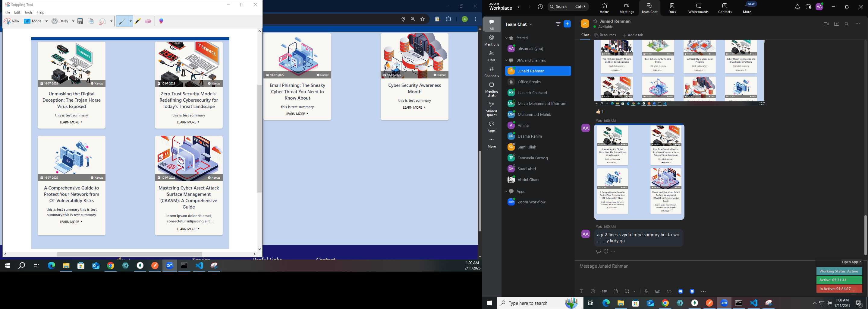
Task: Send snip via the envelope icon
Action: 102,21
